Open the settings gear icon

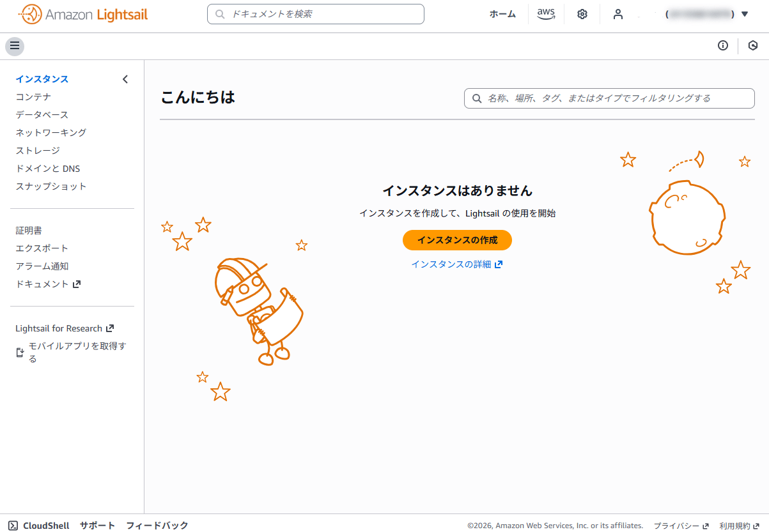(x=582, y=14)
